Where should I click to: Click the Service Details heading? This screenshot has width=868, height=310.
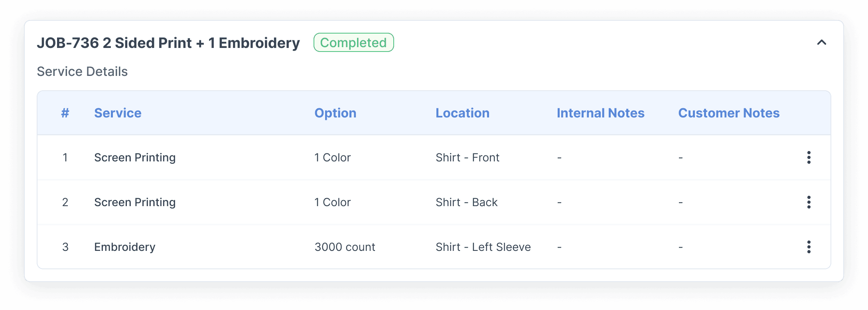pyautogui.click(x=82, y=72)
